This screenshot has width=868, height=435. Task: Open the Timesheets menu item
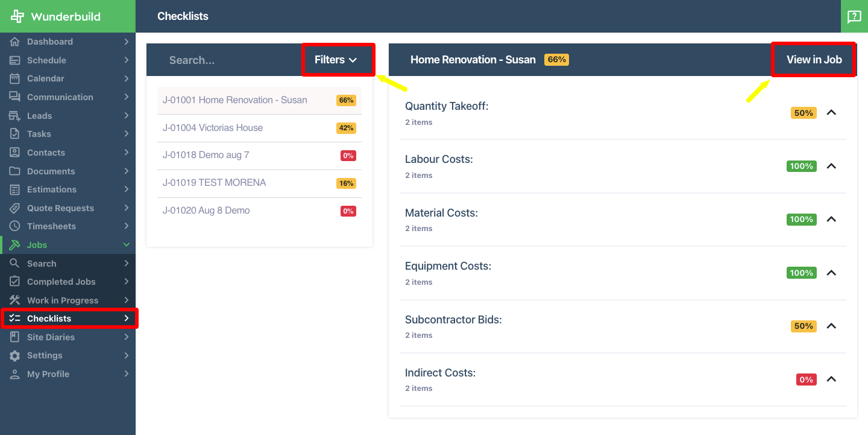68,226
